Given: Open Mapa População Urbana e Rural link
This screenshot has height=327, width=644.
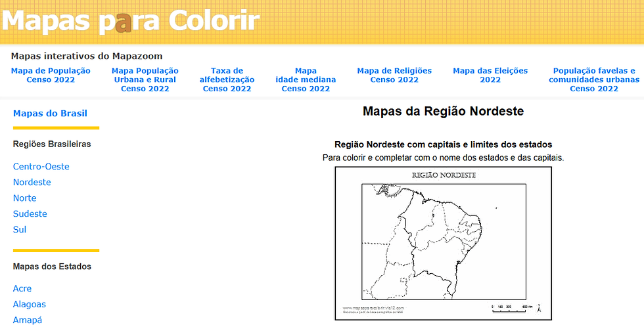Looking at the screenshot, I should point(145,79).
